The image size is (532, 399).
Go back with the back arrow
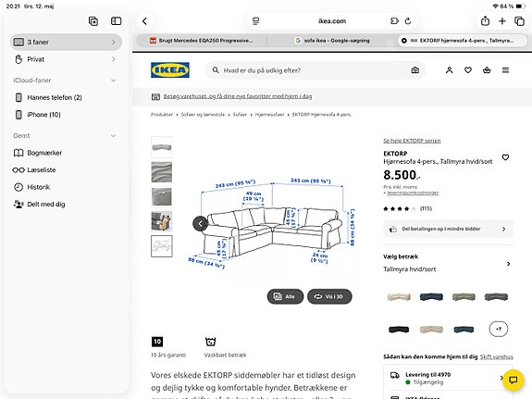click(144, 21)
